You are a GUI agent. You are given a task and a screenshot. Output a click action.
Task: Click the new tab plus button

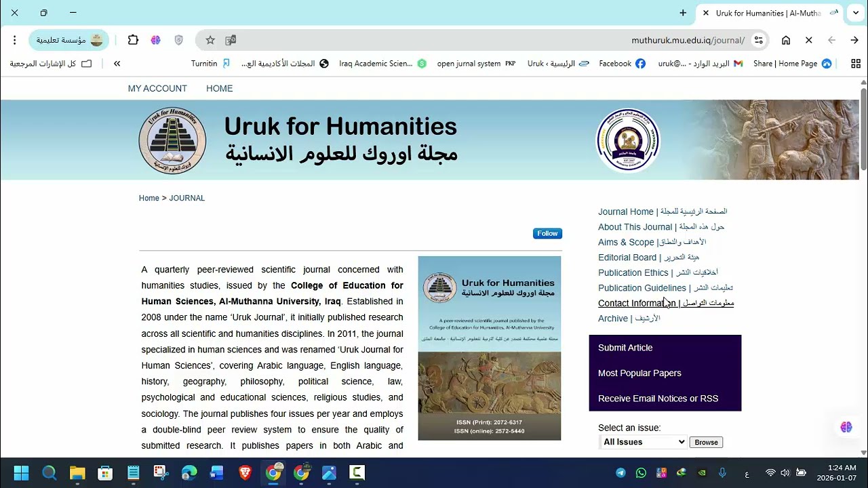pyautogui.click(x=683, y=13)
